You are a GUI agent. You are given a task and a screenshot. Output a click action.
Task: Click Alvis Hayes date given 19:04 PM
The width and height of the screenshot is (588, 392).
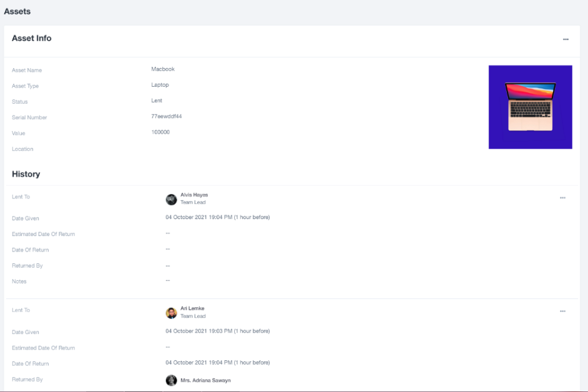217,217
